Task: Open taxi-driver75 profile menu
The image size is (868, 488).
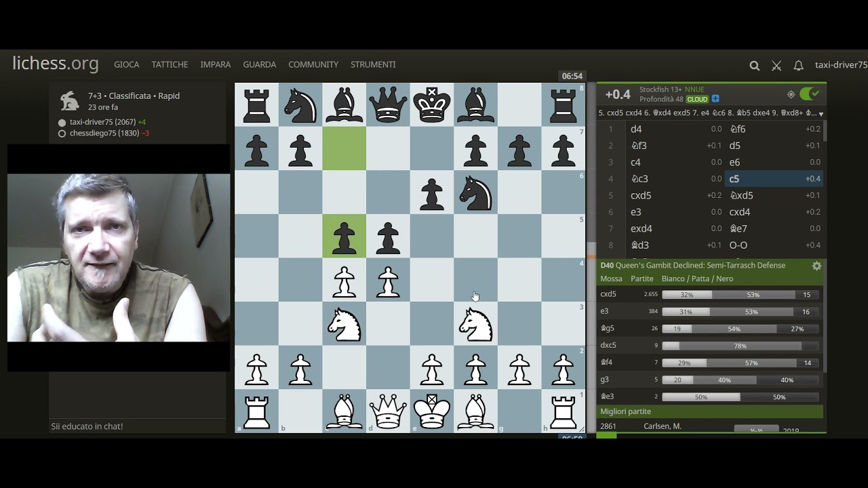Action: (841, 65)
